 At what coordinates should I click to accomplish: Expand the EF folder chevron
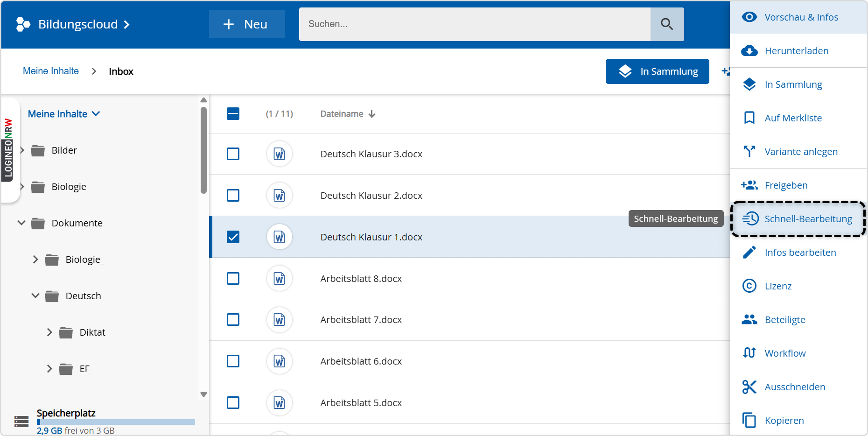click(49, 369)
